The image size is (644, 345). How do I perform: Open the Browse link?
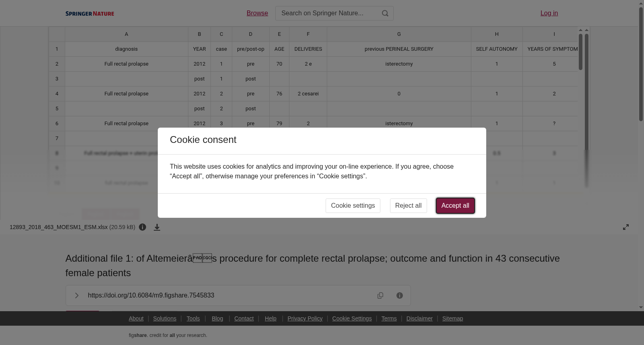[257, 13]
